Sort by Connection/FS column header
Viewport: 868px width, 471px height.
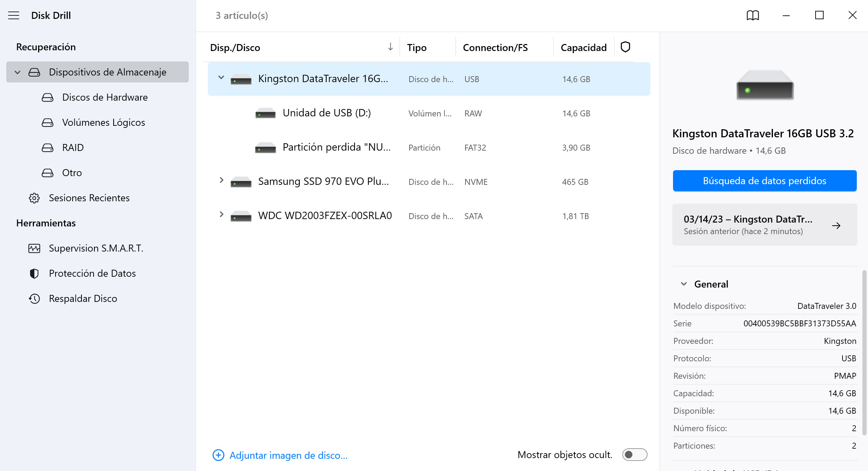tap(495, 48)
